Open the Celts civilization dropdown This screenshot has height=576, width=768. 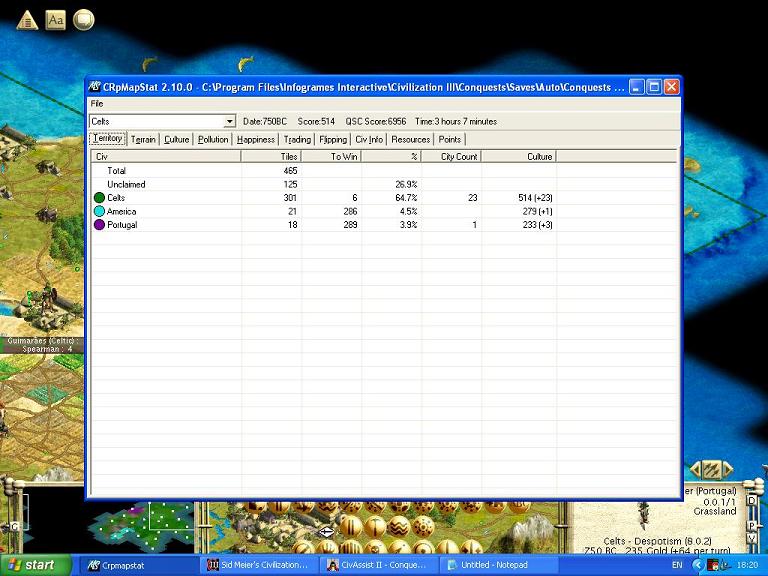(229, 121)
